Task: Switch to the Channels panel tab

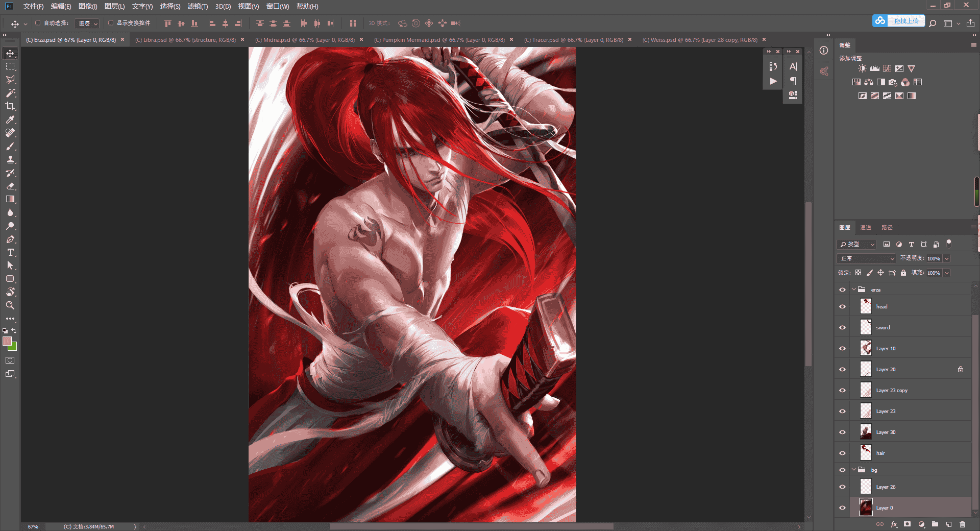Action: (x=866, y=228)
